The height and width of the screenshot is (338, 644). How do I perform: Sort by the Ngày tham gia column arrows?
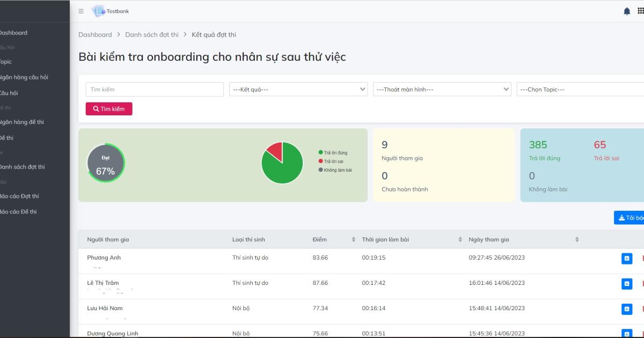click(x=576, y=239)
